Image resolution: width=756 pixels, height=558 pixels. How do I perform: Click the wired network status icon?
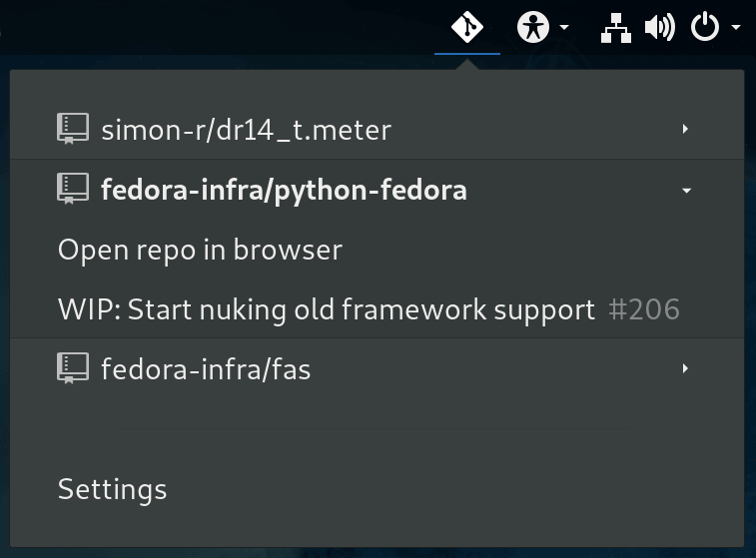pyautogui.click(x=615, y=28)
